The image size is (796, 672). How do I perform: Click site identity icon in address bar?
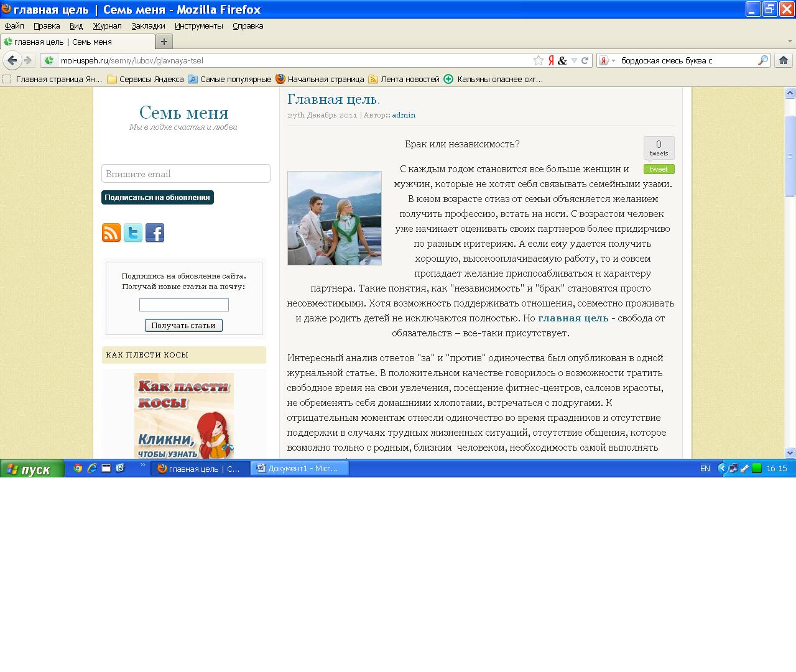(49, 60)
